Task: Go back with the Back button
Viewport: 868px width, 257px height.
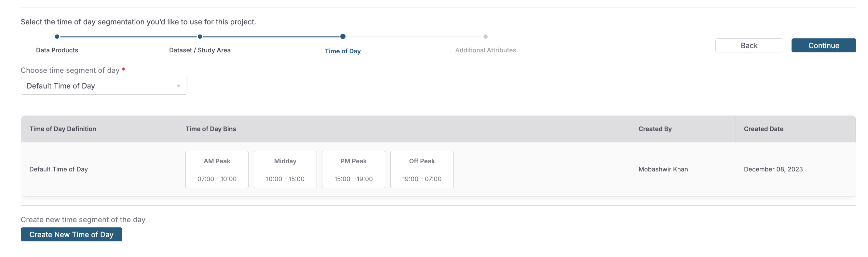Action: 749,46
